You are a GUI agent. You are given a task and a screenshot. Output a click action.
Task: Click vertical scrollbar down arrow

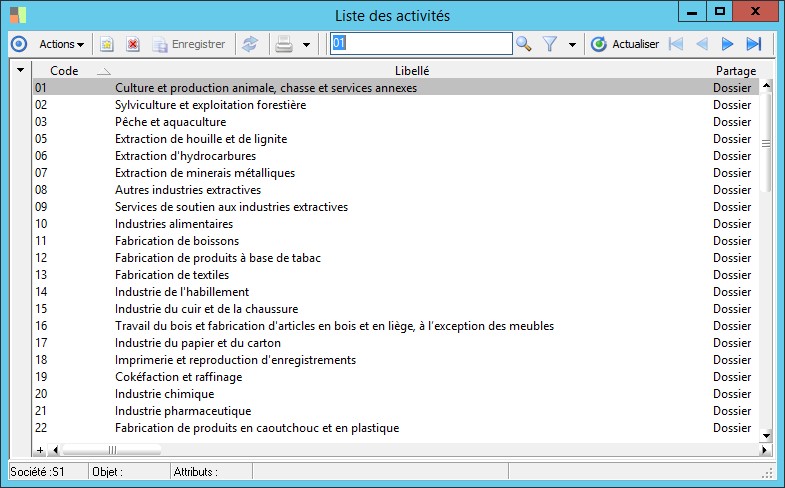tap(766, 435)
